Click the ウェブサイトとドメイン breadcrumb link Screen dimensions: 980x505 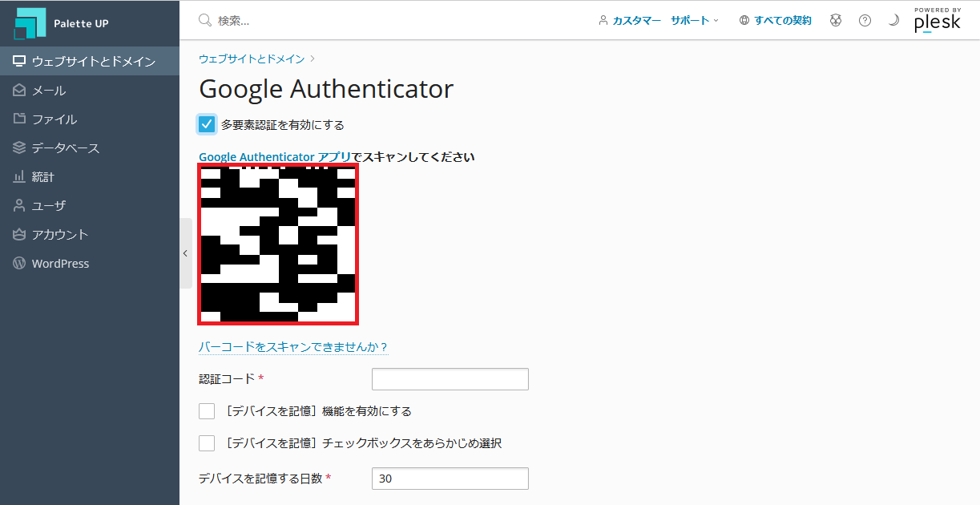click(252, 59)
